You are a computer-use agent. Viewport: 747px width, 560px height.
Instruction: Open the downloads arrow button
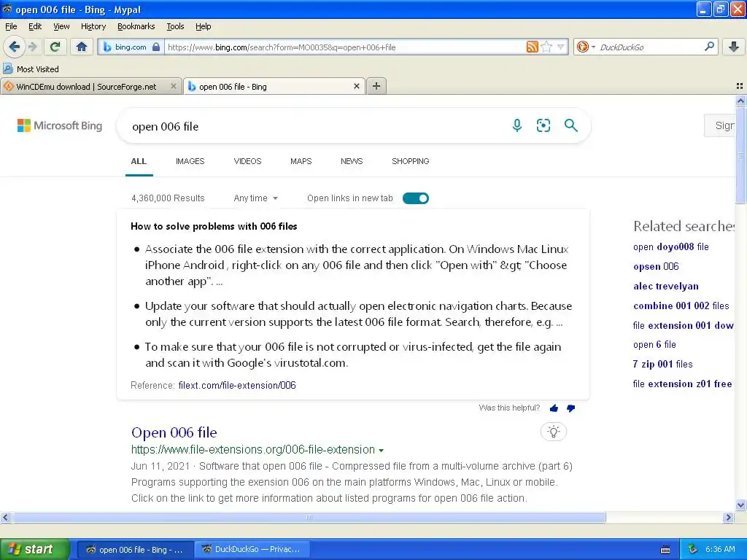coord(734,47)
